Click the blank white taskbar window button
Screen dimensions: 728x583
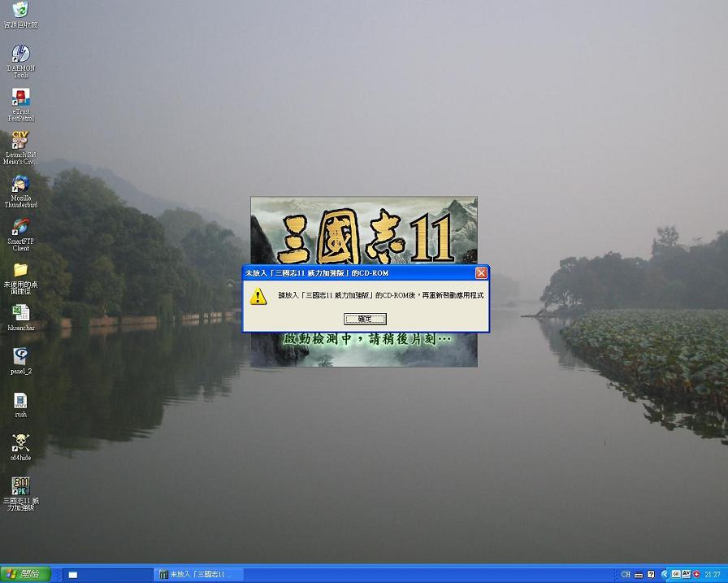[x=107, y=575]
